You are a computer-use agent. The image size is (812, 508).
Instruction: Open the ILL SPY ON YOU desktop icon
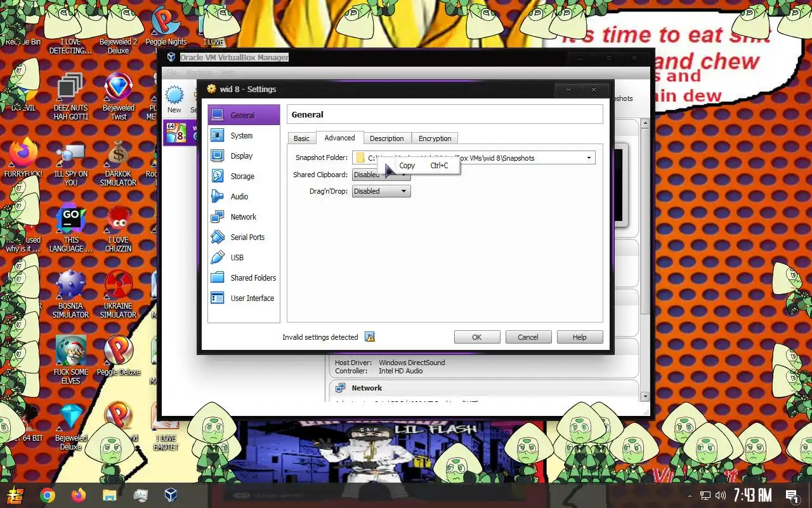click(70, 163)
